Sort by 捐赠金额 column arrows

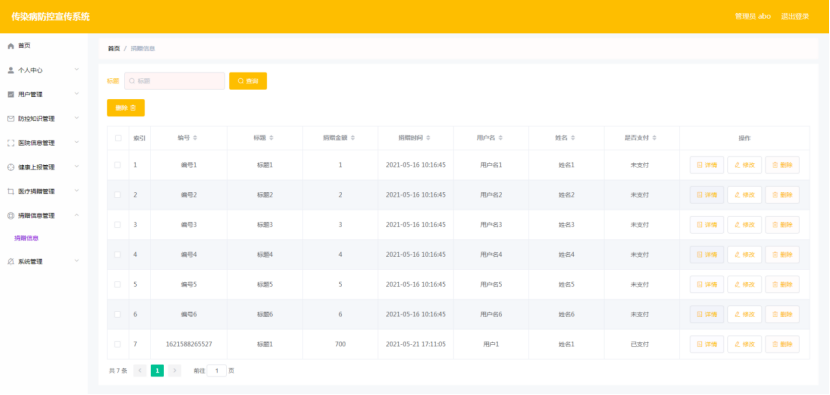pyautogui.click(x=353, y=138)
